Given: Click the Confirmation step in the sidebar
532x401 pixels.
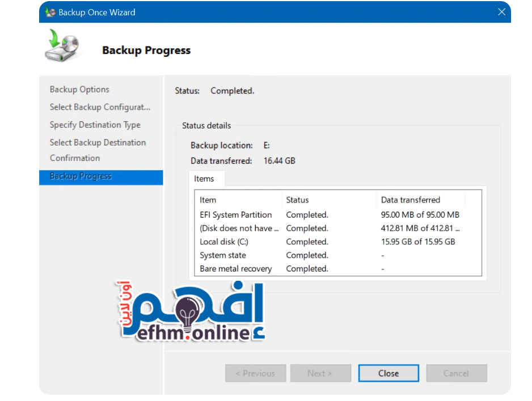Looking at the screenshot, I should [75, 158].
